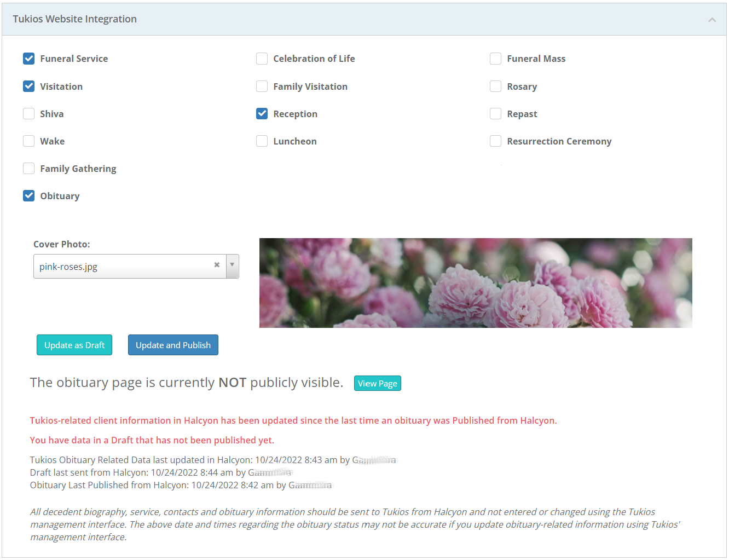Uncheck the Visitation checkbox
Screen dimensions: 729x560
tap(29, 86)
